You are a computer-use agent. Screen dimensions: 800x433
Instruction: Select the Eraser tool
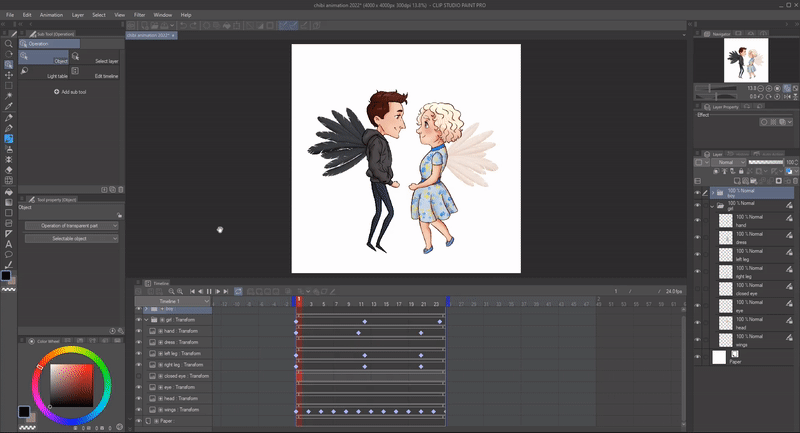[x=9, y=169]
